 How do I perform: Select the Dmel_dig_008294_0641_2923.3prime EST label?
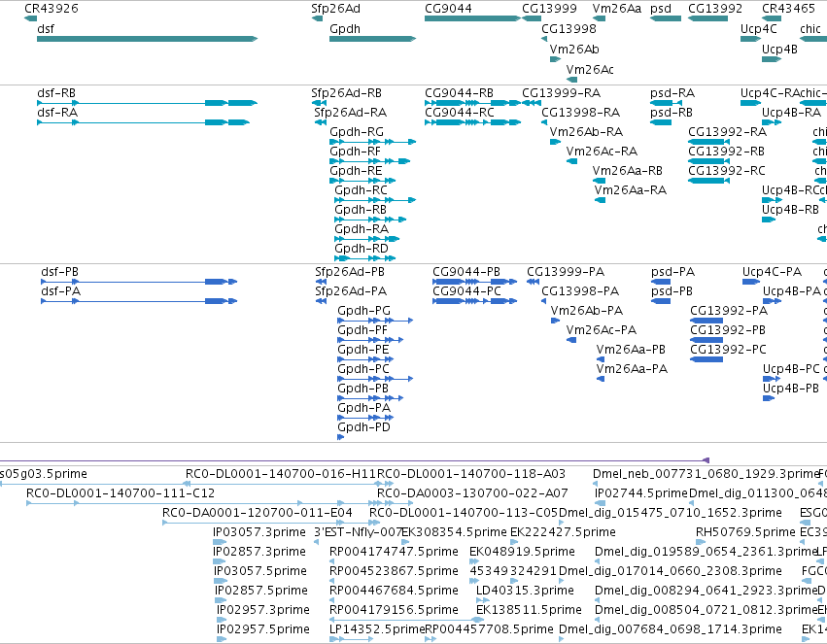706,591
